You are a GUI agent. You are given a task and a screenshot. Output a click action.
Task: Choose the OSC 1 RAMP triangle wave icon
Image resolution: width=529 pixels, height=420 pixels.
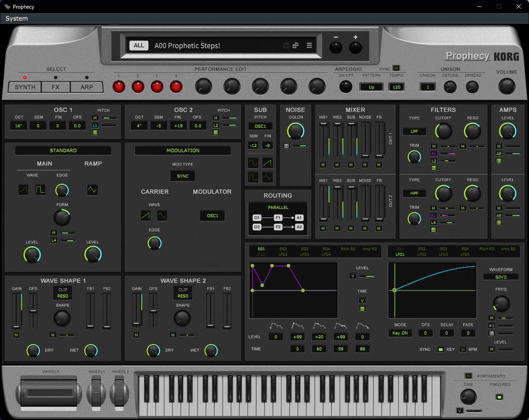(92, 190)
